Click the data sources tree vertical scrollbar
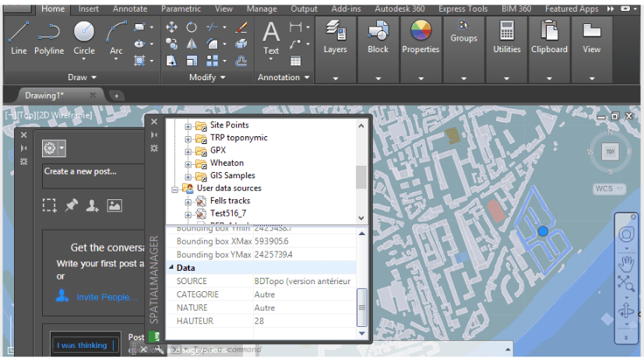Viewport: 644px width, 362px height. click(361, 177)
